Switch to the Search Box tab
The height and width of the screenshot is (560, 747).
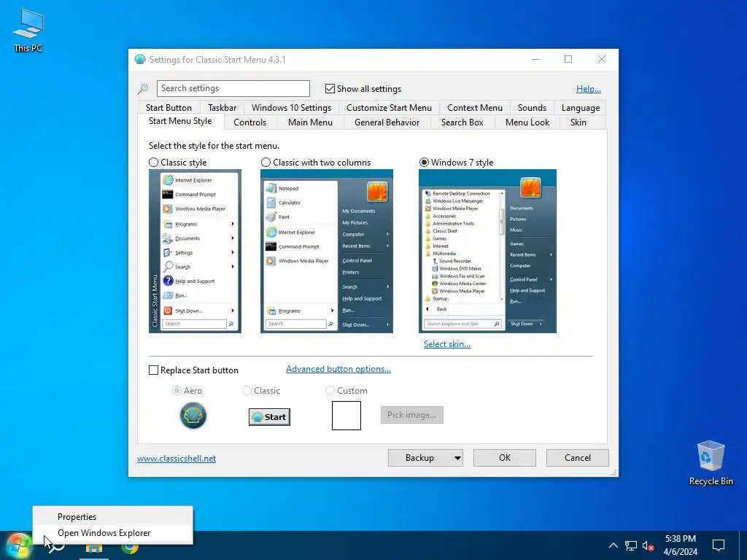tap(462, 122)
